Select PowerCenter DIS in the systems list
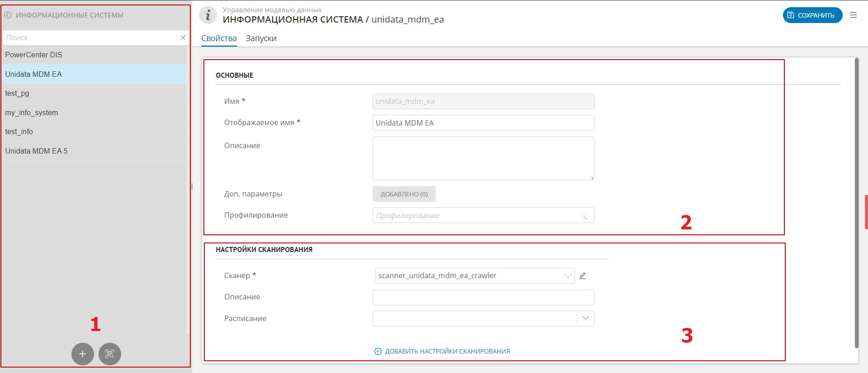868x373 pixels. pos(94,55)
